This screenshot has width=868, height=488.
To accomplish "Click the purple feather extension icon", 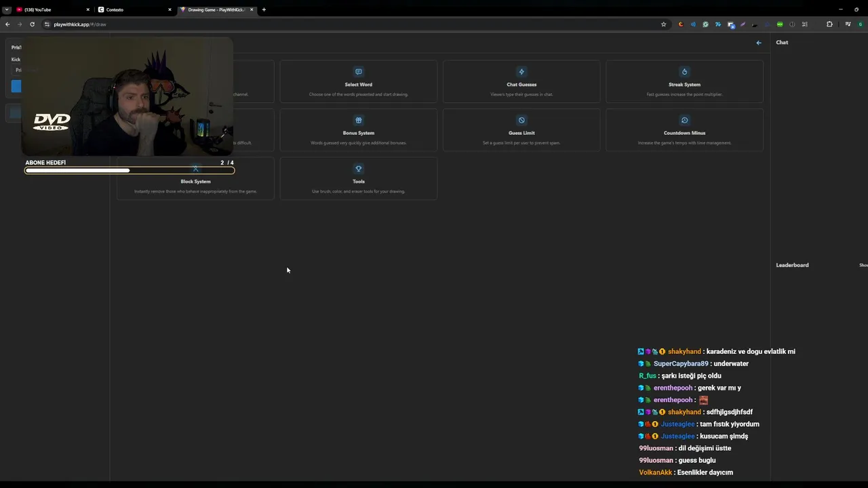I will click(x=743, y=24).
